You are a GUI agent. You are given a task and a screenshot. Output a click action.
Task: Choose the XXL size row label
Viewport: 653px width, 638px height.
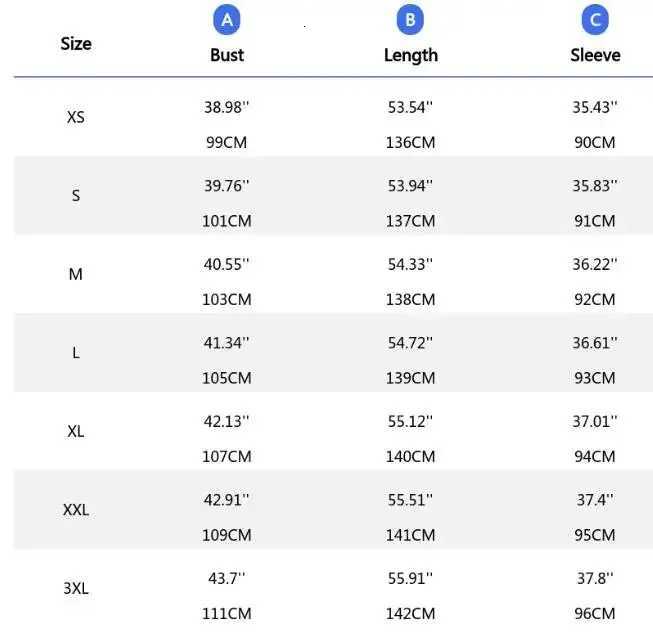point(76,509)
